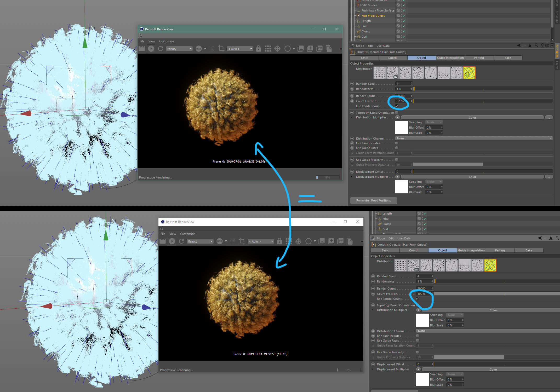The image size is (560, 392).
Task: Click the Remember Root Positions button
Action: (x=373, y=200)
